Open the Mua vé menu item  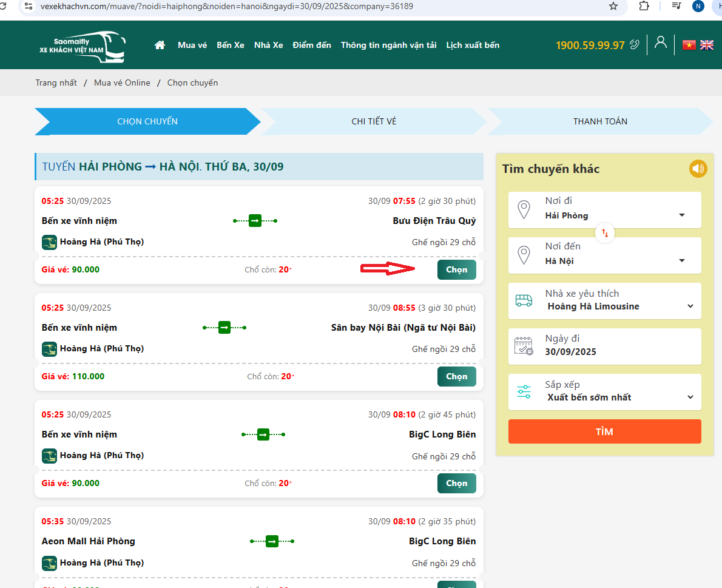(192, 45)
